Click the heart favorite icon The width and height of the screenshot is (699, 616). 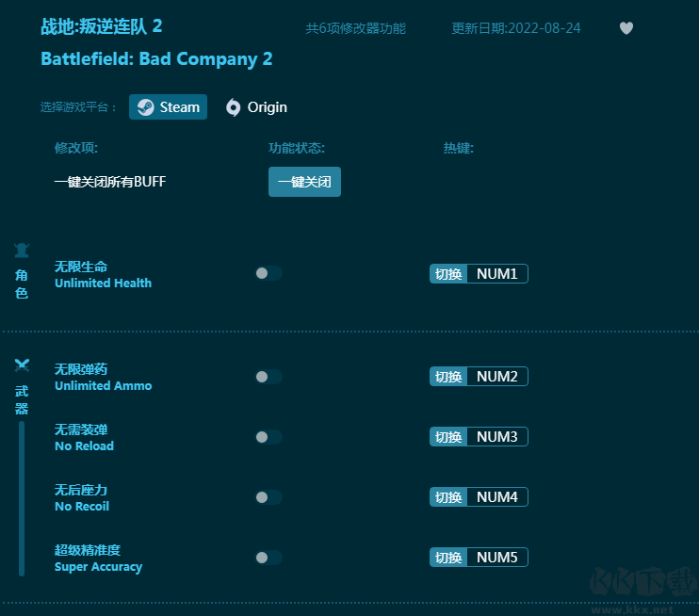626,28
